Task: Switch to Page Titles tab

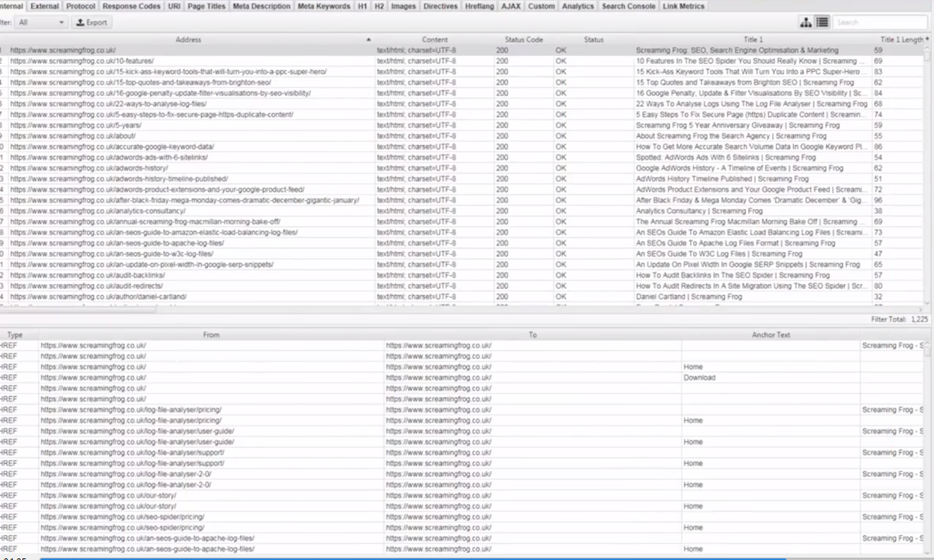Action: (x=206, y=6)
